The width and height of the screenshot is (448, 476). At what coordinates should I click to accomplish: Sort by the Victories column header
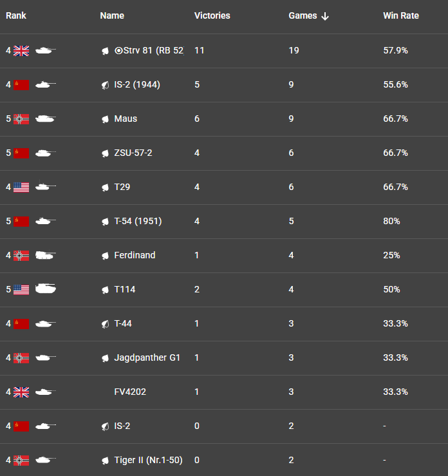click(212, 15)
